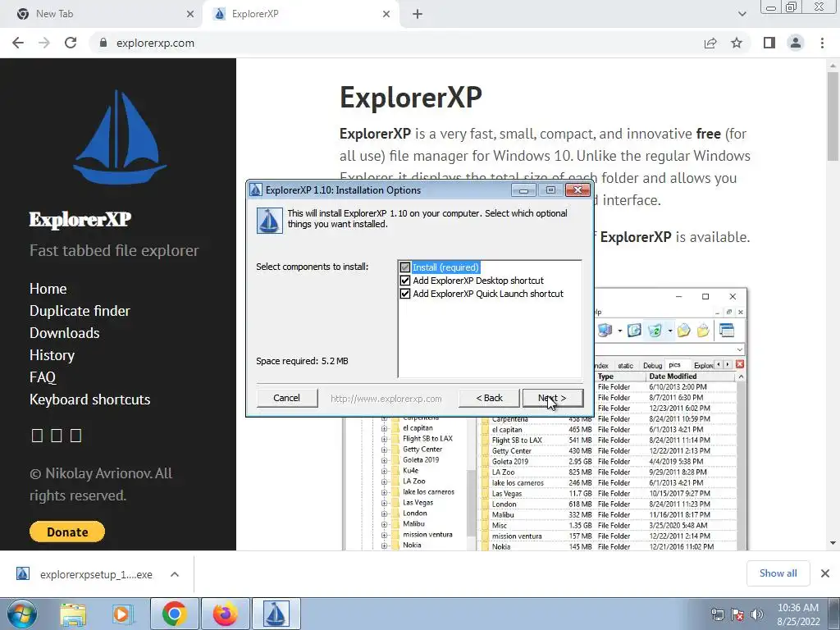Click the network tray icon
Screen dimensions: 840x630
717,614
